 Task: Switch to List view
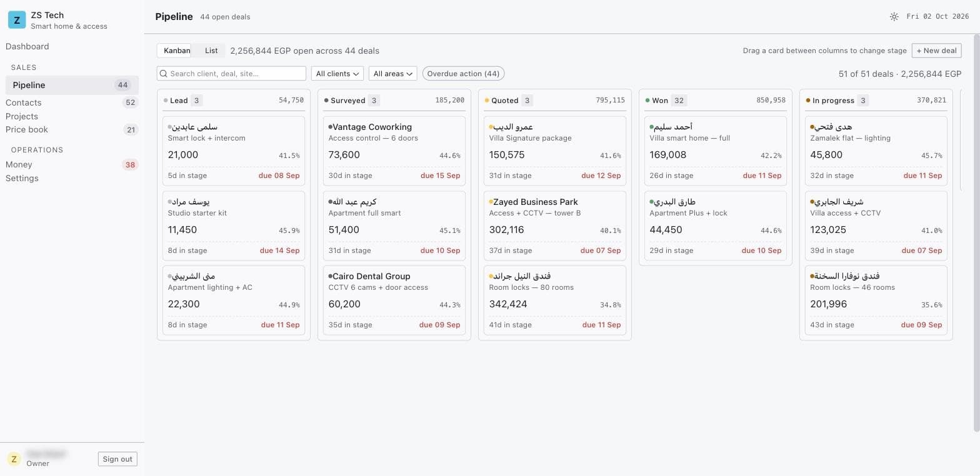211,51
